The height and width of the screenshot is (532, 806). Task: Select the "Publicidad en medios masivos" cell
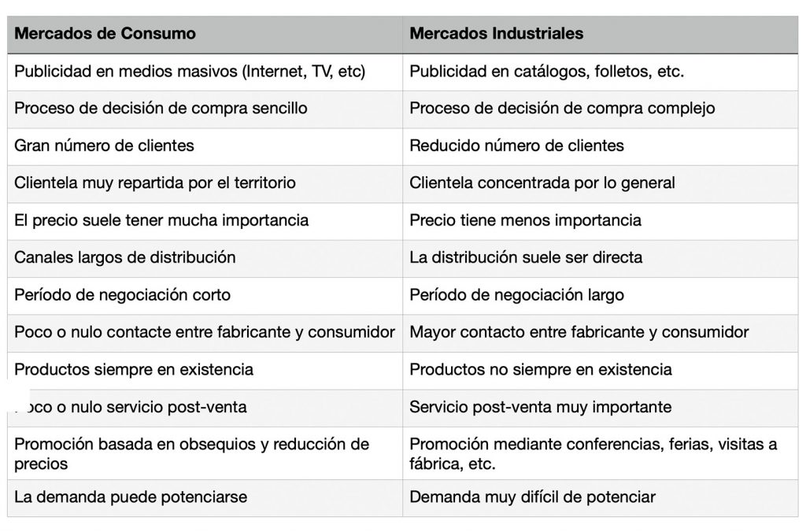[190, 72]
